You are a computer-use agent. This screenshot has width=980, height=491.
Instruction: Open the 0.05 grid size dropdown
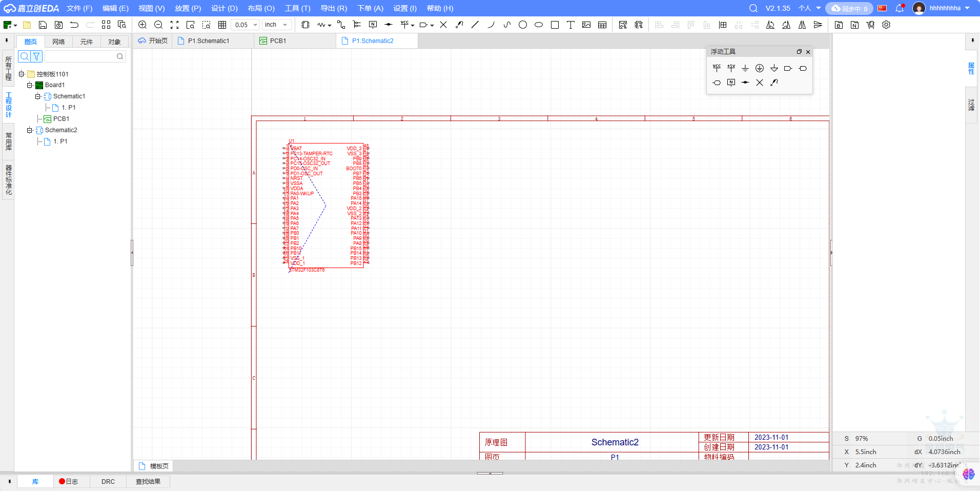pos(245,25)
